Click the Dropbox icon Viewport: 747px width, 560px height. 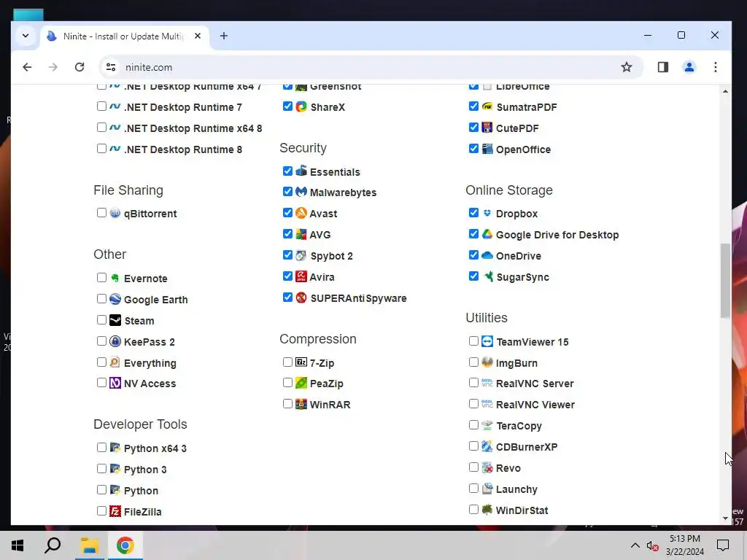pos(487,213)
